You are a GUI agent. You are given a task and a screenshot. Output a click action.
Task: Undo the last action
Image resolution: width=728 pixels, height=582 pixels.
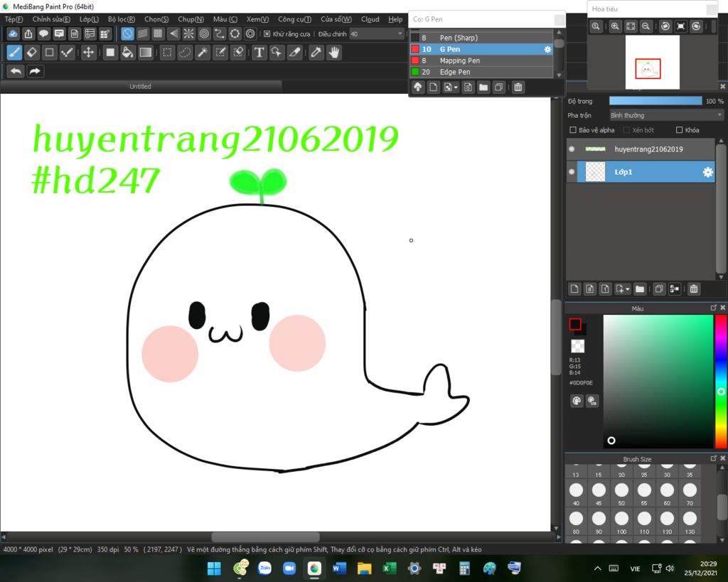point(16,71)
